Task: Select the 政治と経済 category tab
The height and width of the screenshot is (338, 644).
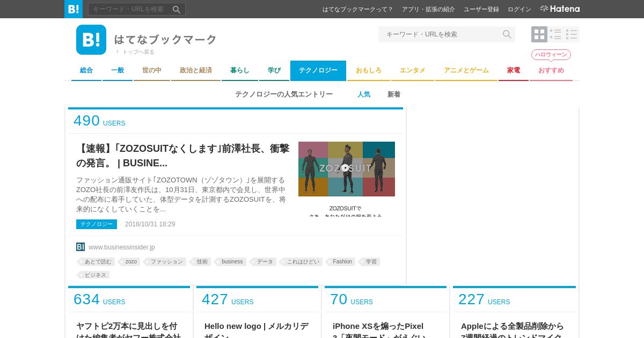Action: click(x=196, y=70)
